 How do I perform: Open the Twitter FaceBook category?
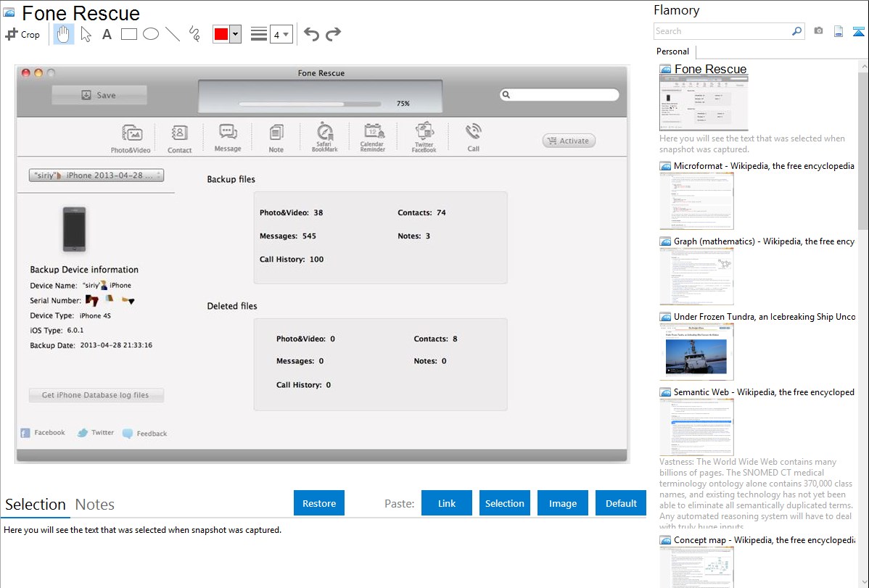tap(424, 137)
